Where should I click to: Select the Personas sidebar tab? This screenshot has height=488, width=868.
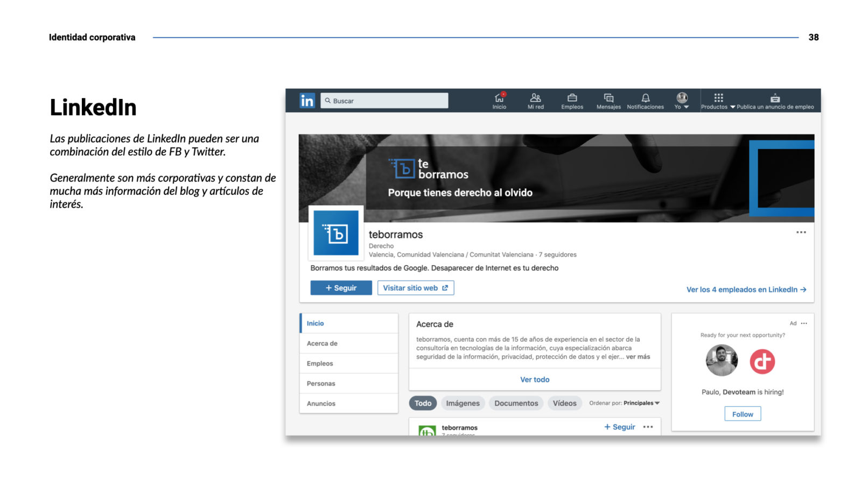(x=349, y=383)
